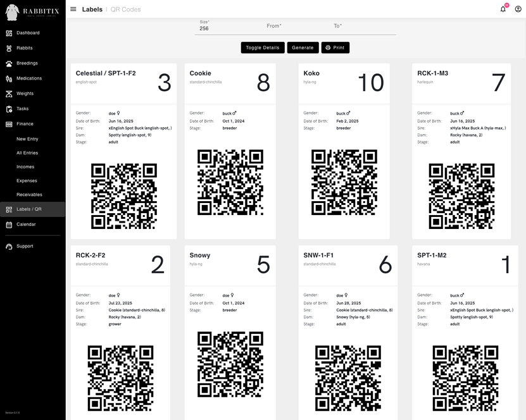526x420 pixels.
Task: Open New Entry under Finance
Action: pyautogui.click(x=28, y=138)
